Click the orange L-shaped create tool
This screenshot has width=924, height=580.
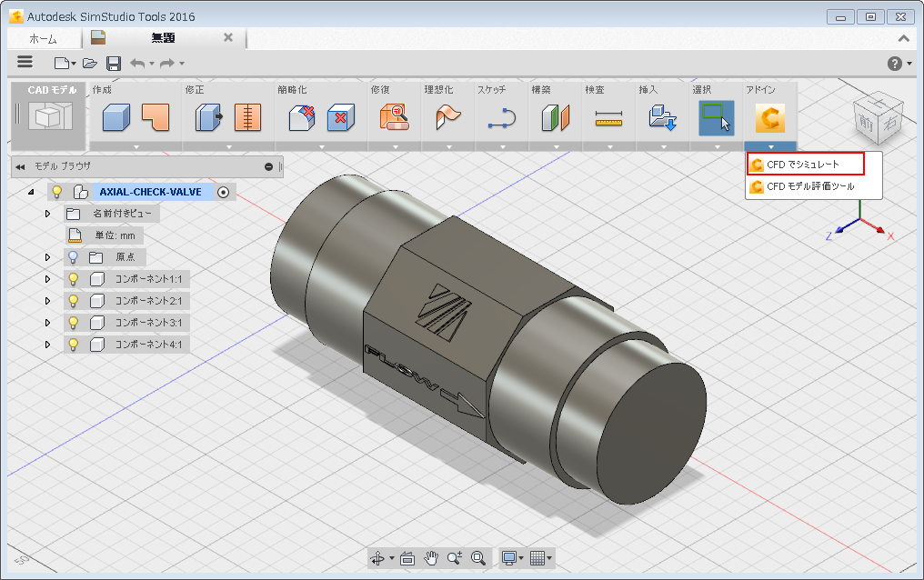pyautogui.click(x=156, y=117)
